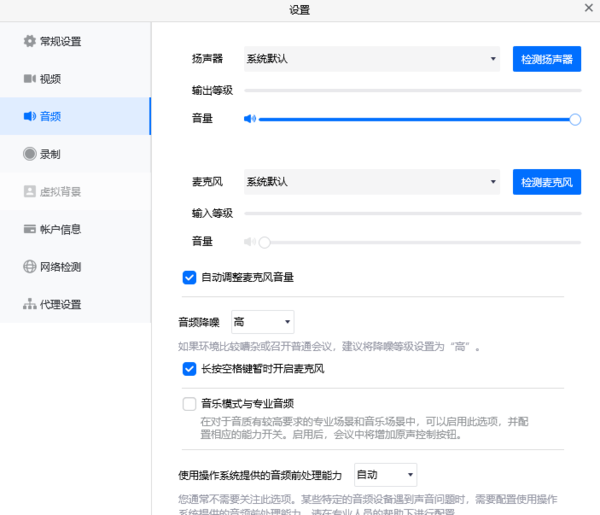Viewport: 600px width, 515px height.
Task: Switch to the 虚拟背景 settings tab
Action: click(x=60, y=192)
